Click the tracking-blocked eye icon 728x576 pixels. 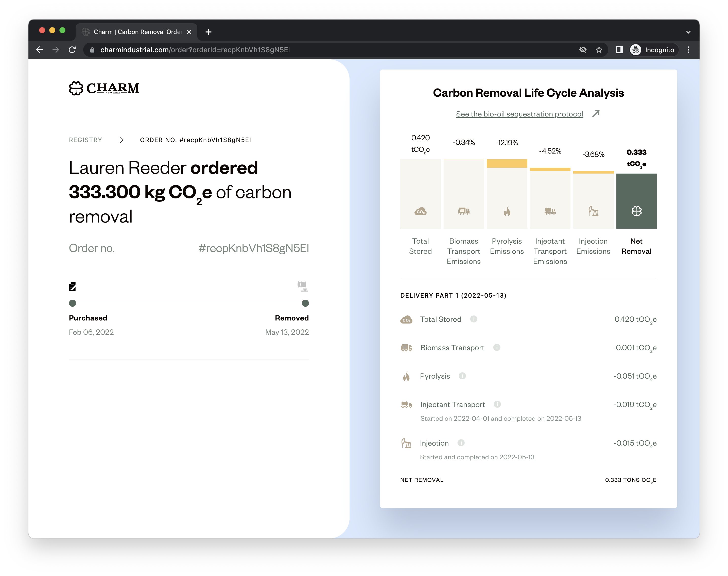click(583, 49)
